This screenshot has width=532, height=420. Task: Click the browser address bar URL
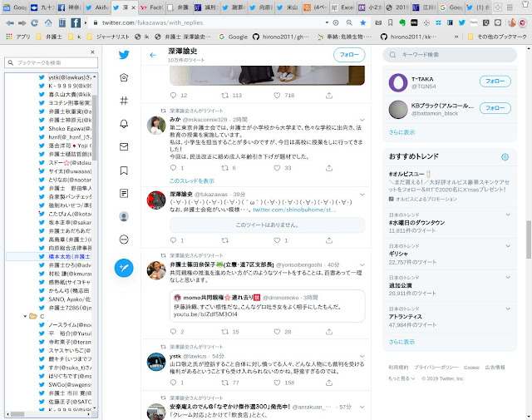(153, 22)
